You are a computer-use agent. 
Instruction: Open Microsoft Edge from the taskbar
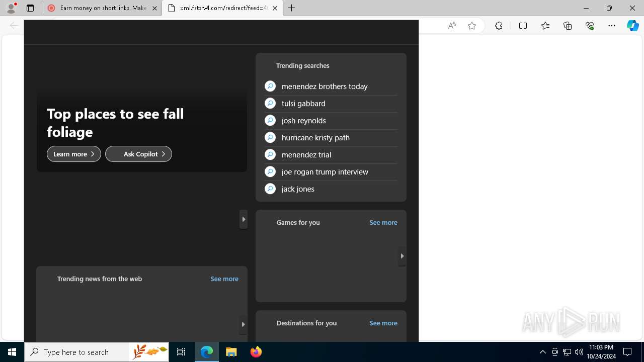207,352
